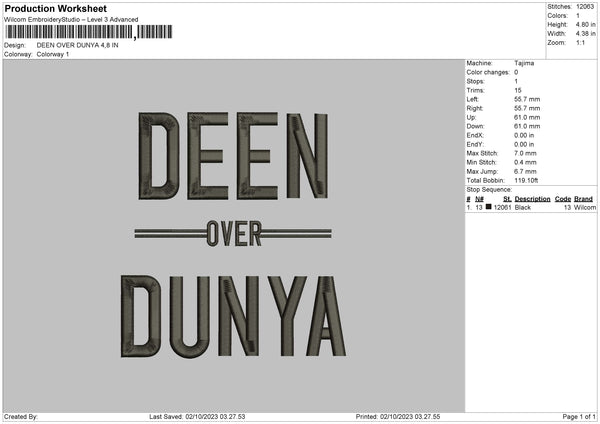Click the Zoom value '1:1'
Image resolution: width=600 pixels, height=424 pixels.
coord(580,43)
